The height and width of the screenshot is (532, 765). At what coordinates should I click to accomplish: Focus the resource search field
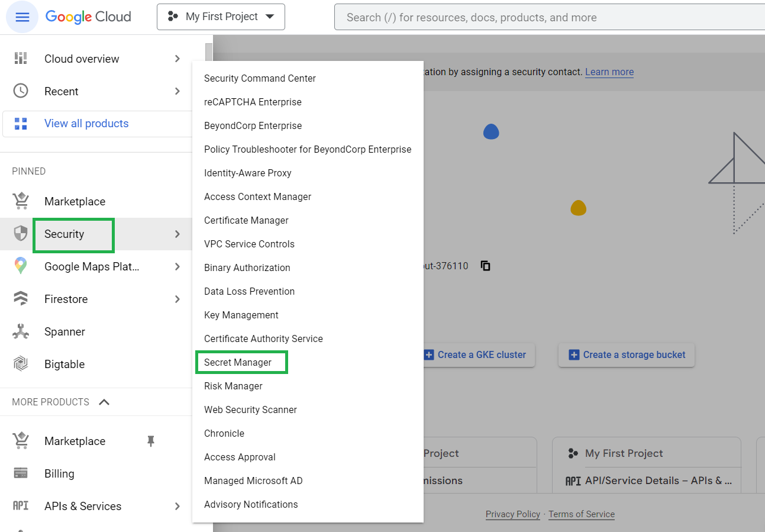[x=550, y=17]
